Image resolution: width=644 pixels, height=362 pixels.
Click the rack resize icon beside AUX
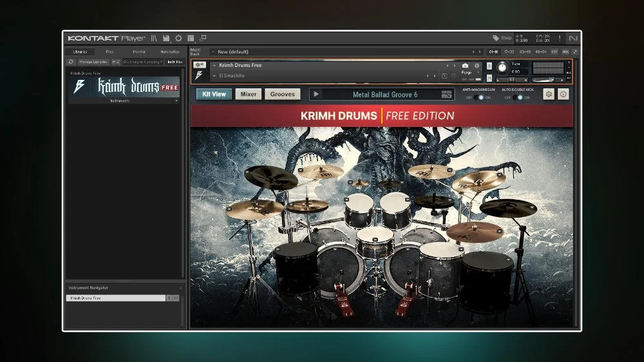[574, 52]
